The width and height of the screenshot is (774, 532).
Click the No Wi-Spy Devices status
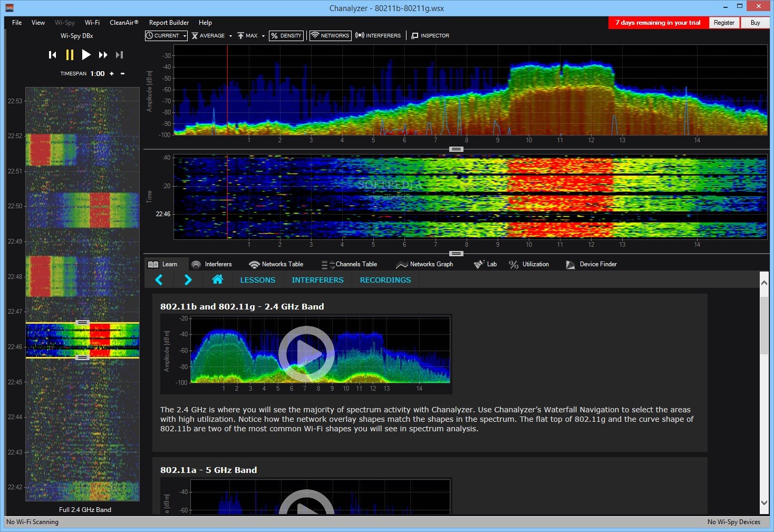(734, 522)
